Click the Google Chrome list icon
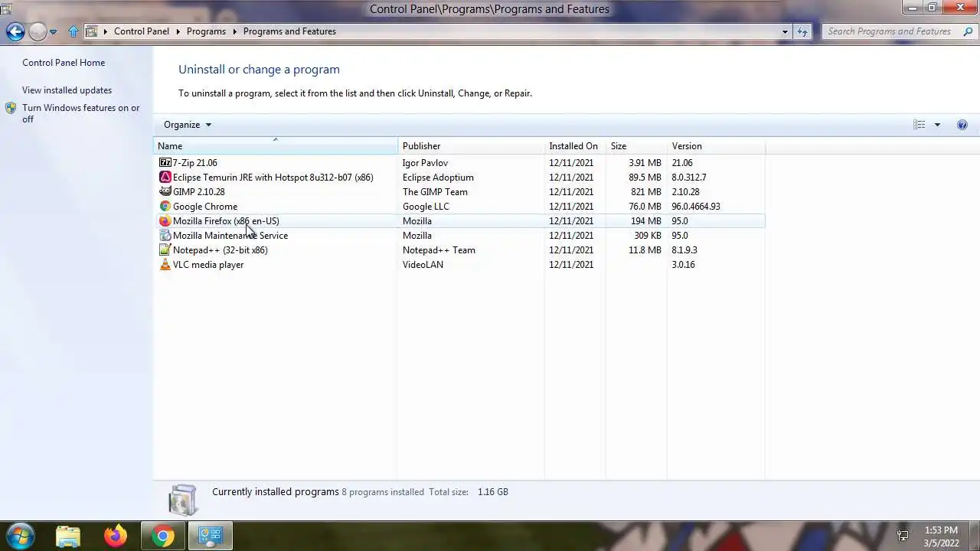This screenshot has height=551, width=980. 165,206
